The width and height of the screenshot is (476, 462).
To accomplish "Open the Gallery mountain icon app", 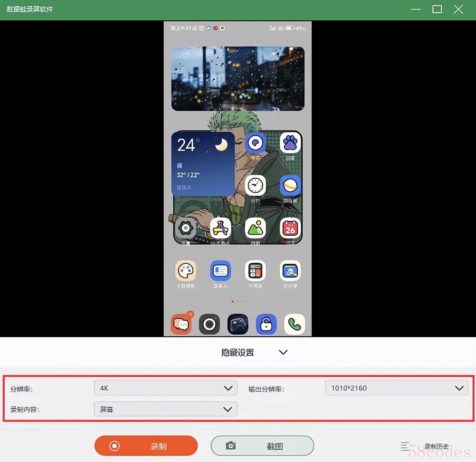I will 255,228.
